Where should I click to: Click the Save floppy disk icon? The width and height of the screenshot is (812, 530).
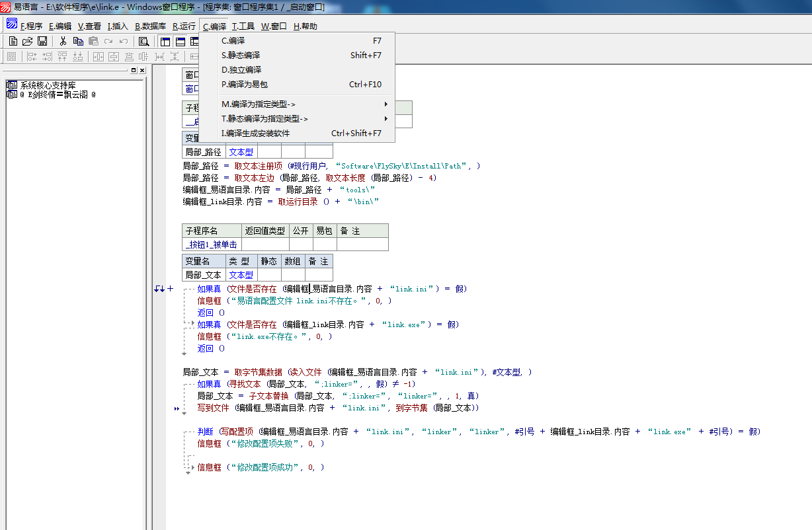point(42,41)
